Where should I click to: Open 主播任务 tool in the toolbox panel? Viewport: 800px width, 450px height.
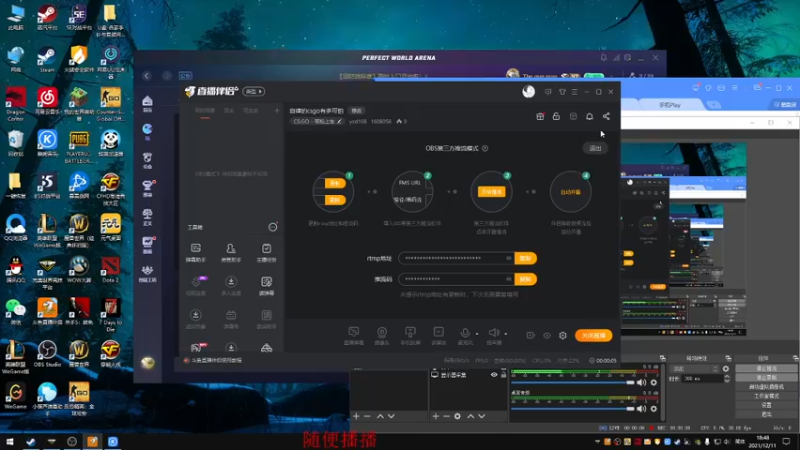[266, 253]
